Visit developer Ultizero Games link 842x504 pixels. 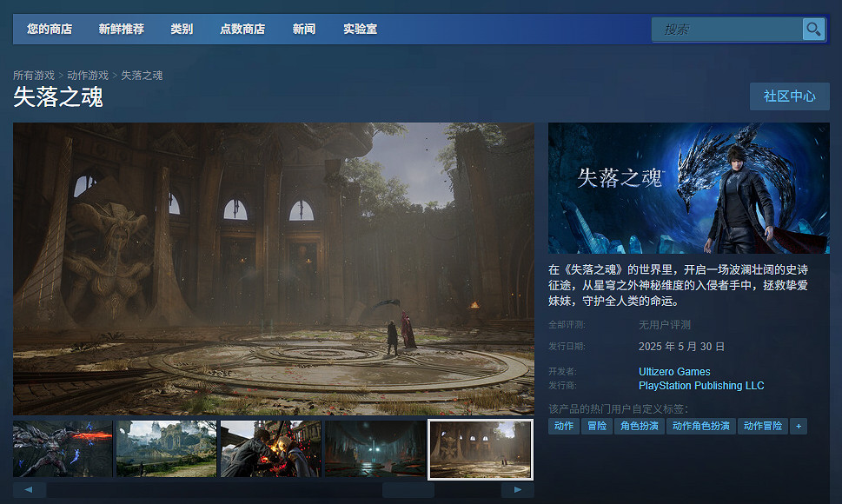pos(674,372)
